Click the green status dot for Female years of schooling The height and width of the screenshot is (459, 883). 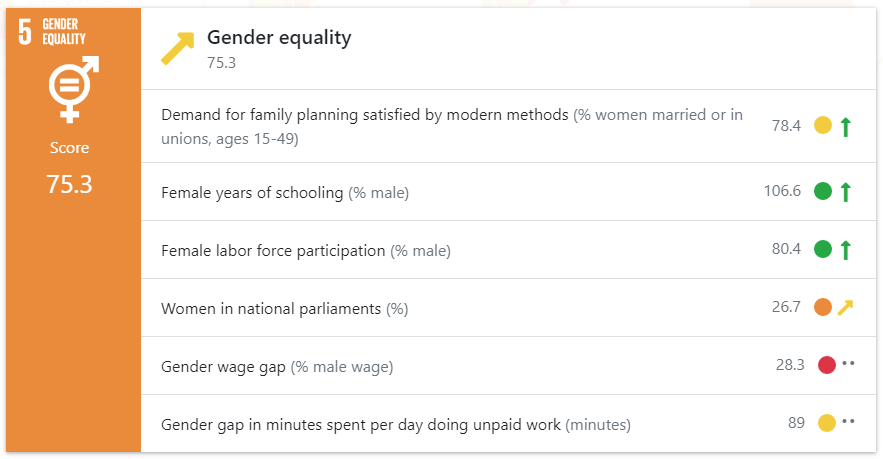(x=823, y=191)
